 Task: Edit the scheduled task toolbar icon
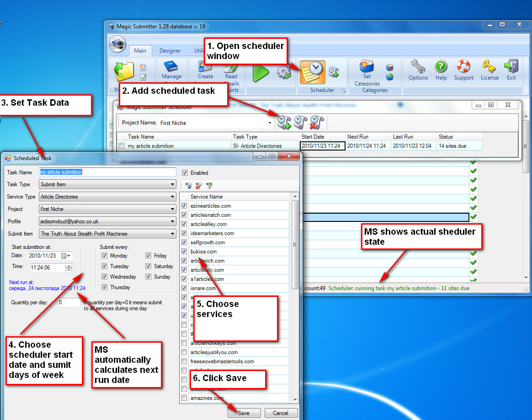pyautogui.click(x=300, y=123)
